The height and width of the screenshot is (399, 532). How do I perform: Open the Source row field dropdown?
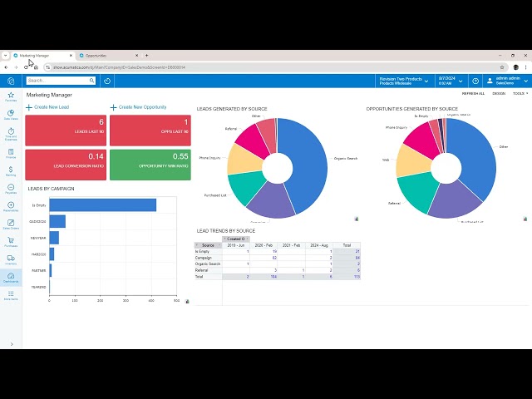click(208, 245)
